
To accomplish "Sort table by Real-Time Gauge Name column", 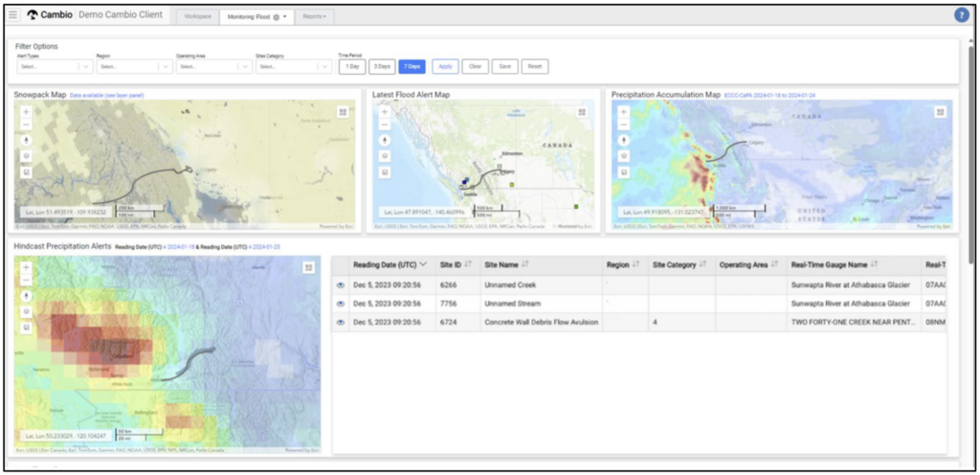I will tap(874, 265).
